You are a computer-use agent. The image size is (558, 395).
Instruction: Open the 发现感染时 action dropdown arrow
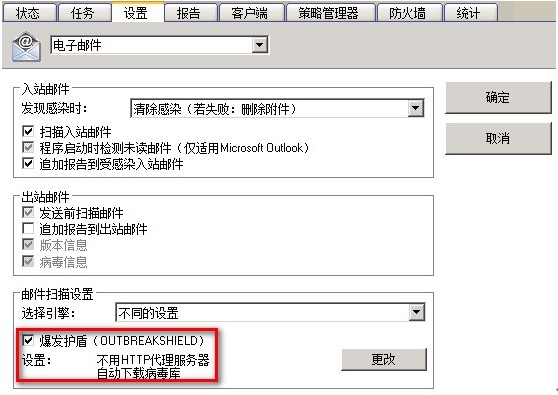415,108
